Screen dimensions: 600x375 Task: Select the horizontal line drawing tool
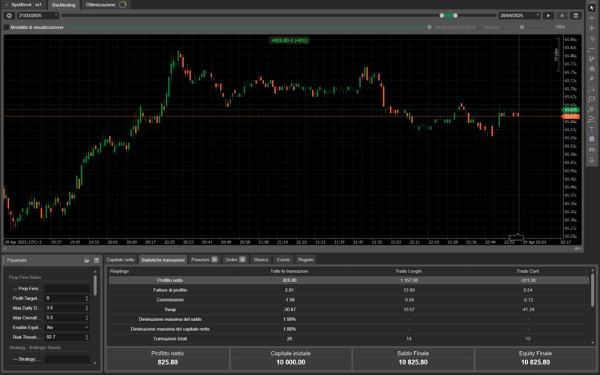(592, 48)
